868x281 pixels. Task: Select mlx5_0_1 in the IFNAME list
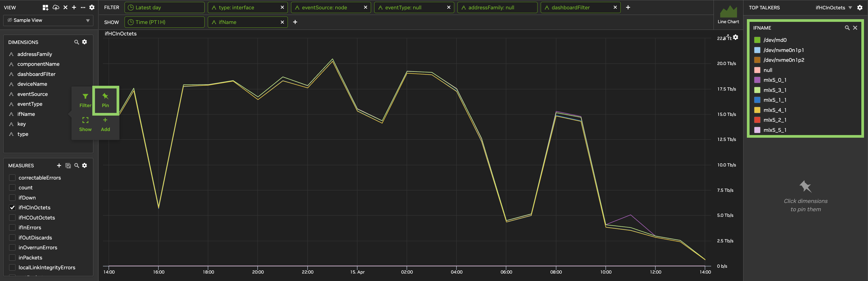pyautogui.click(x=775, y=80)
